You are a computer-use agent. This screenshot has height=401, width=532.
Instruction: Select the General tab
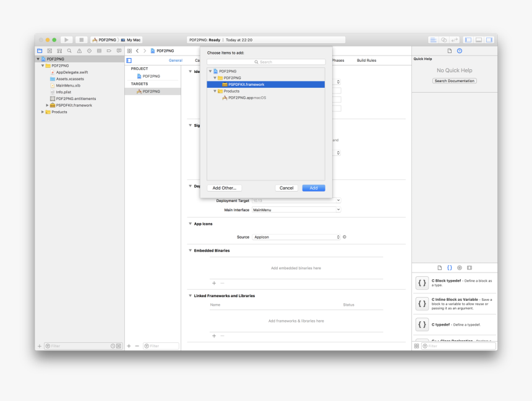tap(175, 60)
